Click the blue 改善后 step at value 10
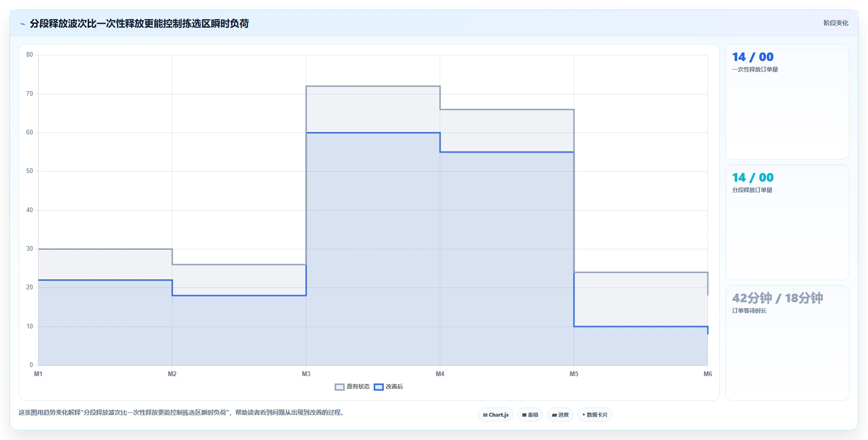This screenshot has height=440, width=868. click(x=641, y=327)
